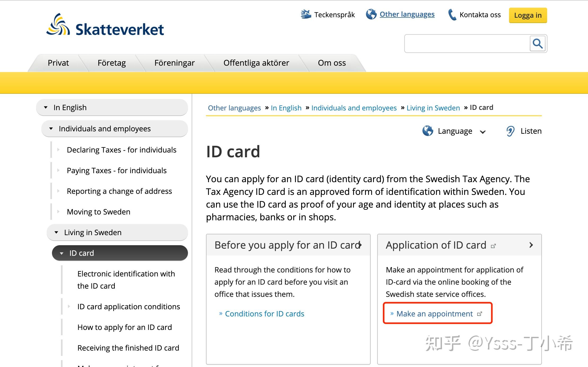
Task: Click the phone icon for Kontakta oss
Action: [451, 15]
